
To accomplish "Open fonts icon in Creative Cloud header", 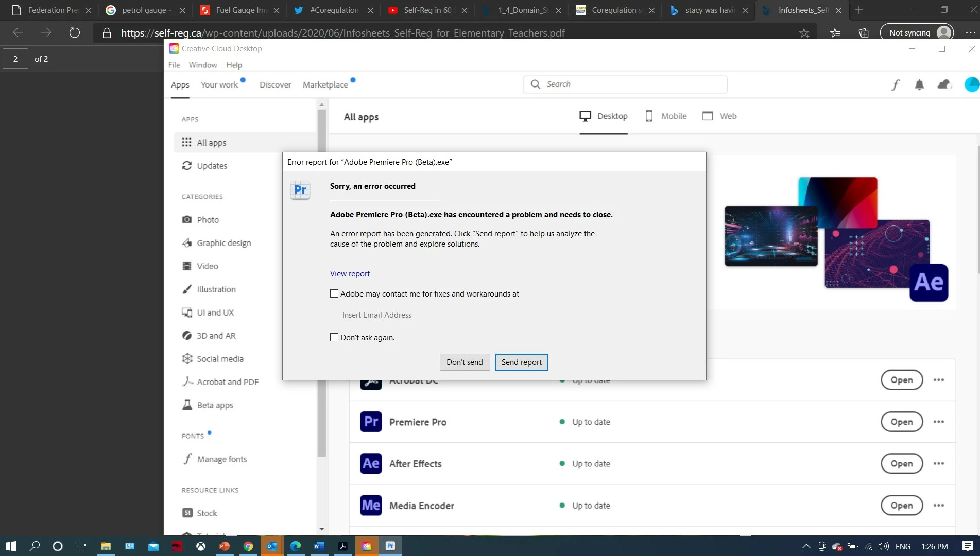I will click(x=895, y=84).
